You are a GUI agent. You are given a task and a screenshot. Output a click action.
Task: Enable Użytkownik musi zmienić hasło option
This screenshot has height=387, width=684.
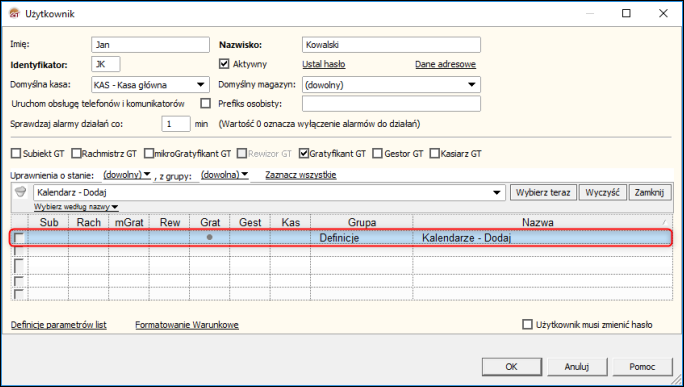[x=527, y=325]
